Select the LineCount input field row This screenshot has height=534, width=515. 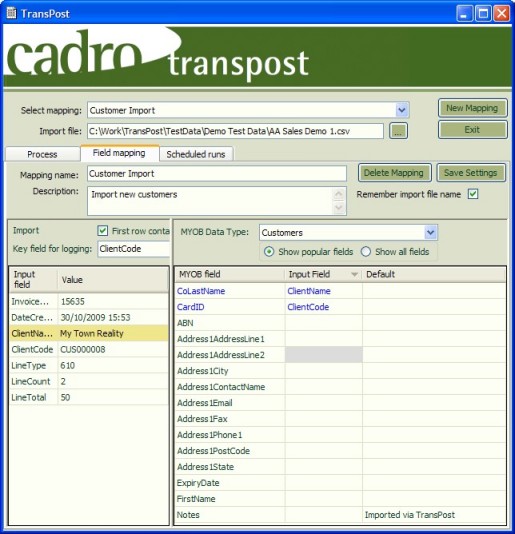point(89,381)
